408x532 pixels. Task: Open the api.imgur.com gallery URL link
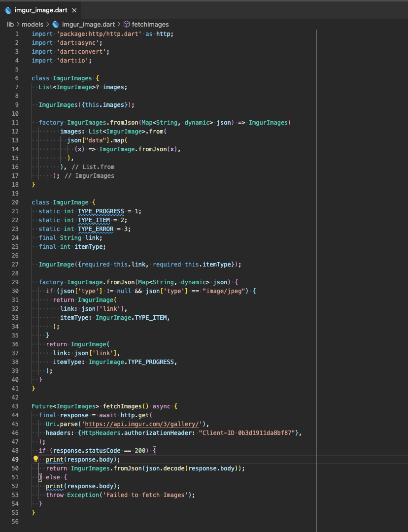(x=142, y=424)
